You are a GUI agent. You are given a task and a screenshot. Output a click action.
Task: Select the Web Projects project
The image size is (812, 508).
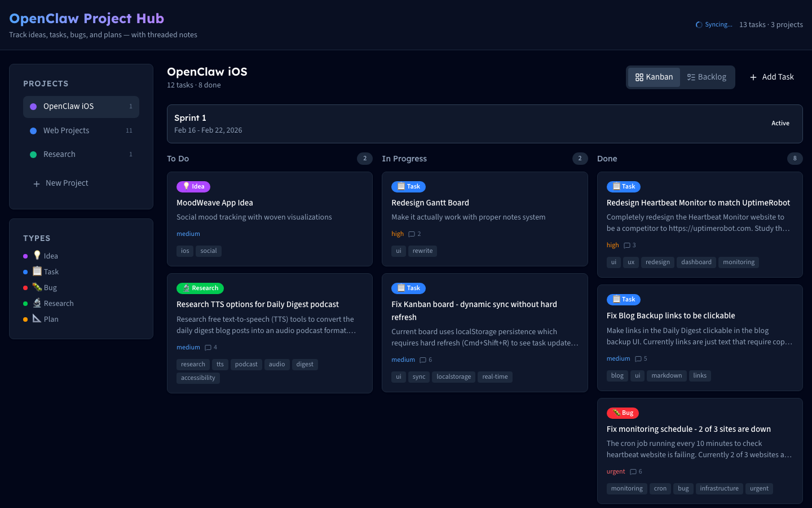[x=66, y=130]
